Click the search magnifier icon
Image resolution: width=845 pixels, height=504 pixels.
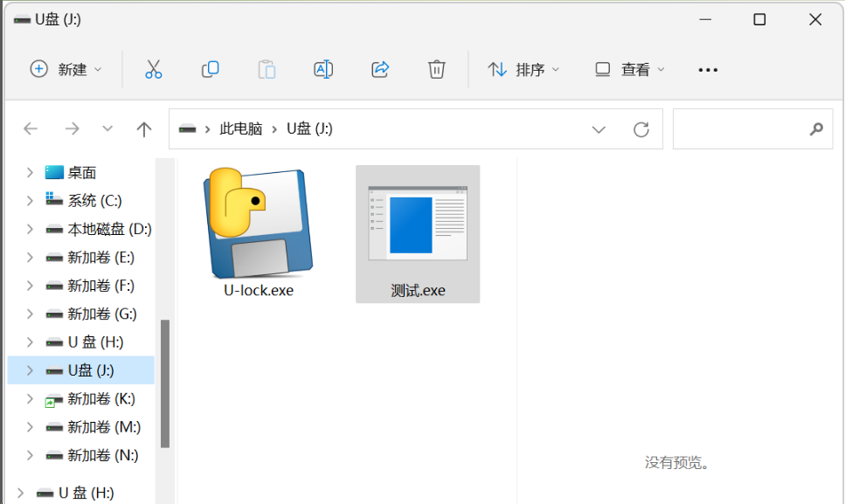816,128
